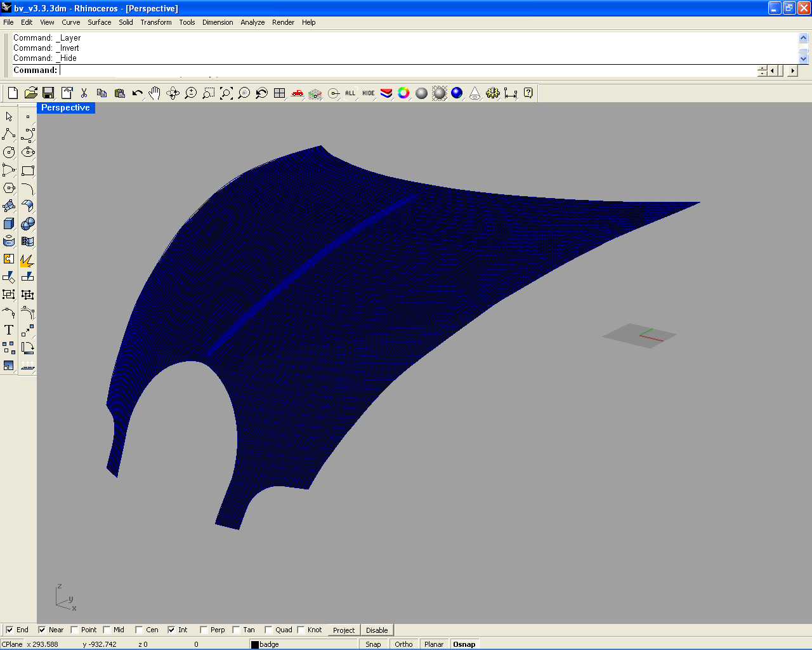This screenshot has width=812, height=650.
Task: Open the Layers icon in the toolbar
Action: click(x=386, y=93)
